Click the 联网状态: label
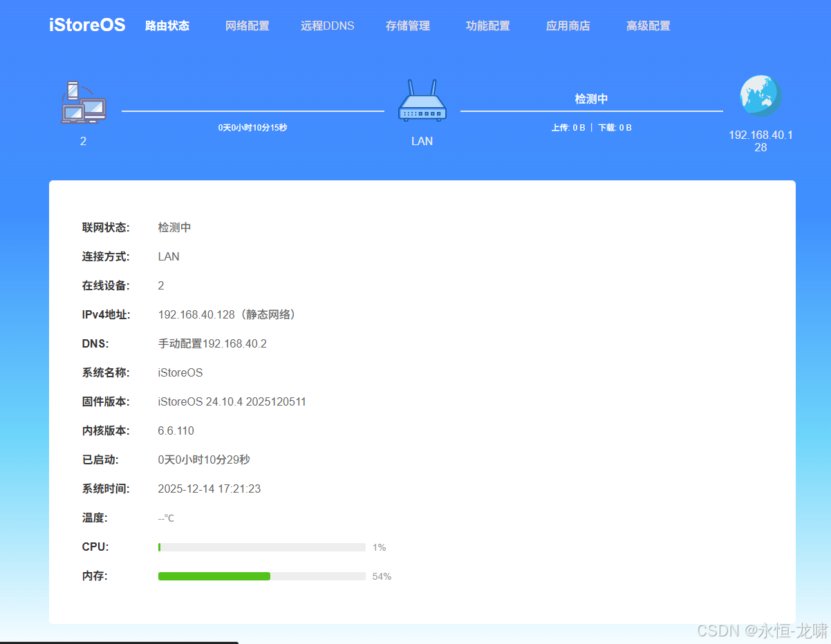Screen dimensions: 831x644 point(106,227)
